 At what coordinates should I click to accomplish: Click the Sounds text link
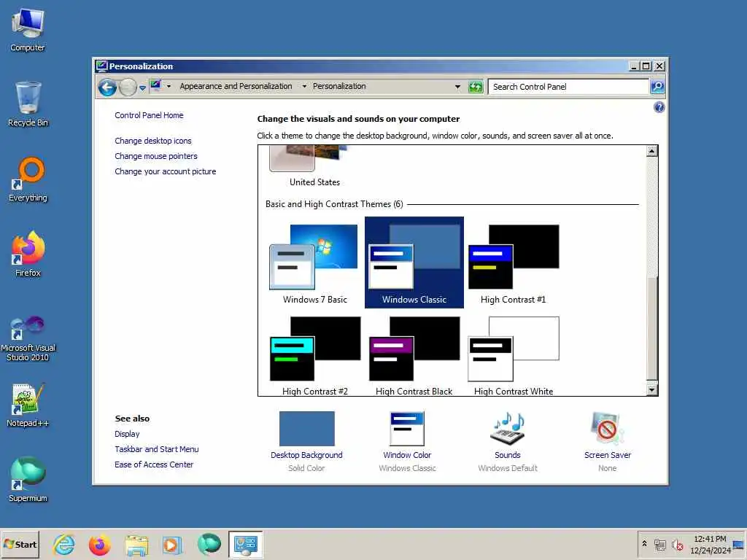pyautogui.click(x=508, y=455)
